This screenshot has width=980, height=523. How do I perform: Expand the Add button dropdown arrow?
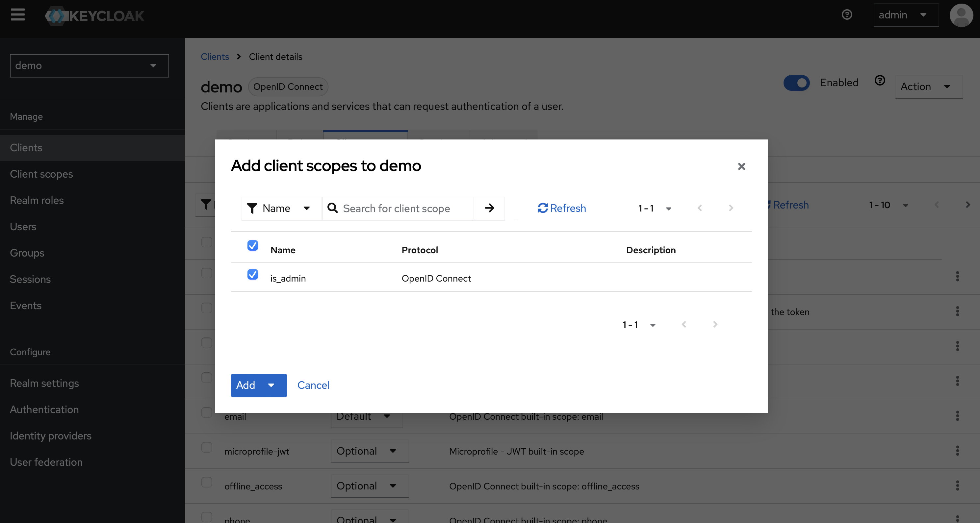point(271,385)
